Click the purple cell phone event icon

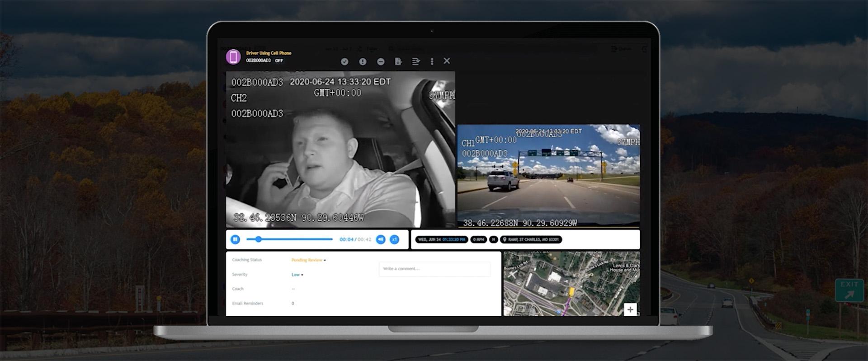pos(233,57)
